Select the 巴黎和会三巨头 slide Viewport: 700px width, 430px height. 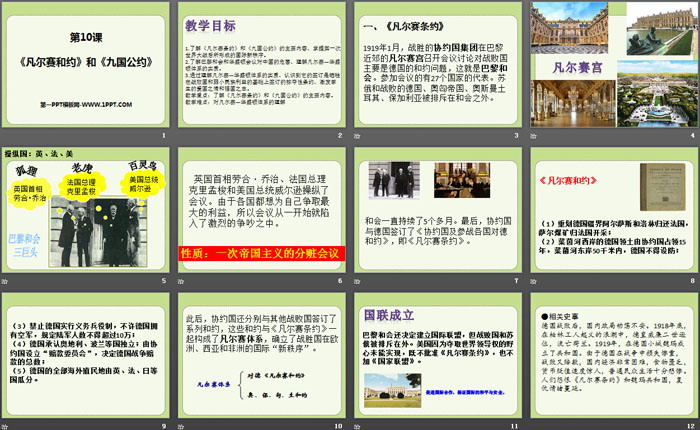click(x=86, y=210)
